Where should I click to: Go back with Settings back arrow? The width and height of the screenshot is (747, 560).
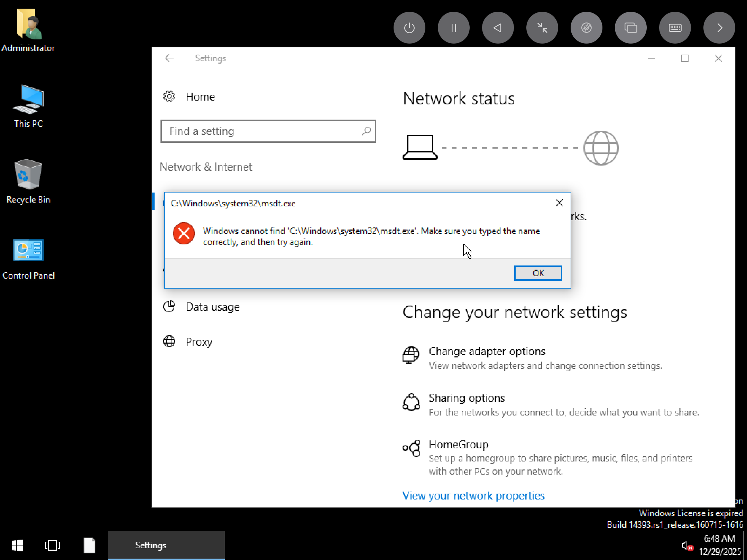click(169, 58)
